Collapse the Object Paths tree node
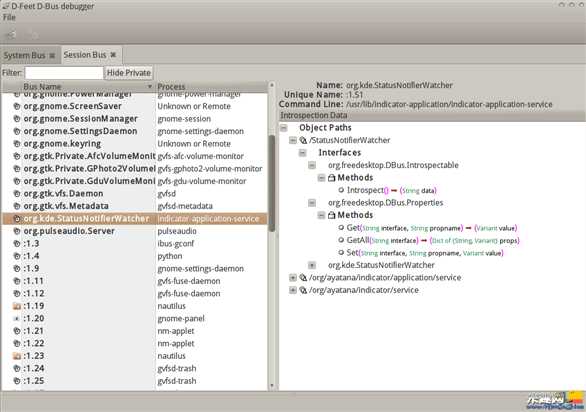Image resolution: width=586 pixels, height=412 pixels. [x=284, y=128]
